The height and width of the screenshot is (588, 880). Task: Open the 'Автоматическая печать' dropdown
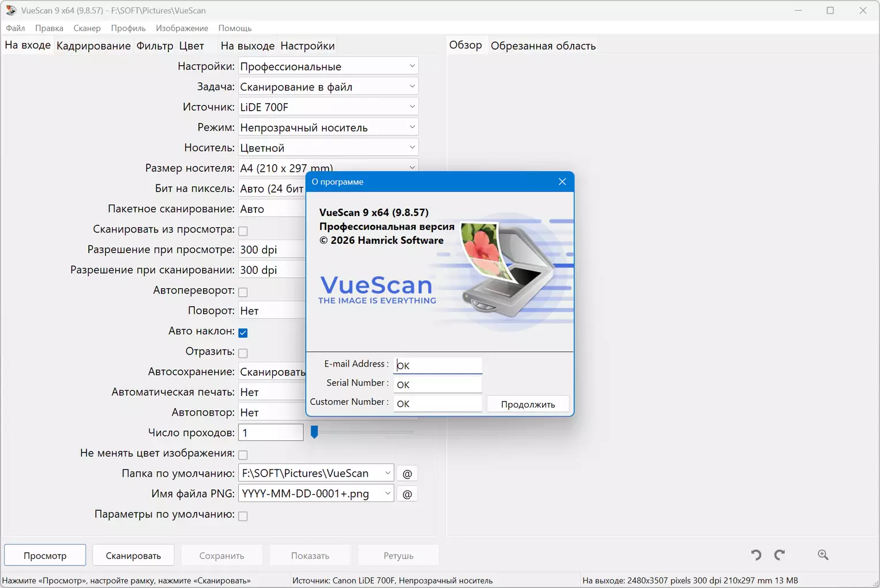click(272, 392)
